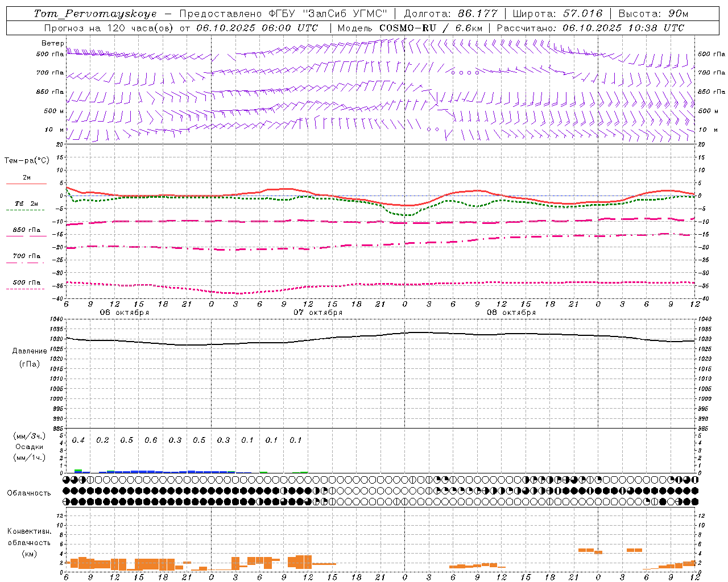Click the (мм/3ч.) unit label
Viewport: 728px width, 582px height.
point(30,436)
